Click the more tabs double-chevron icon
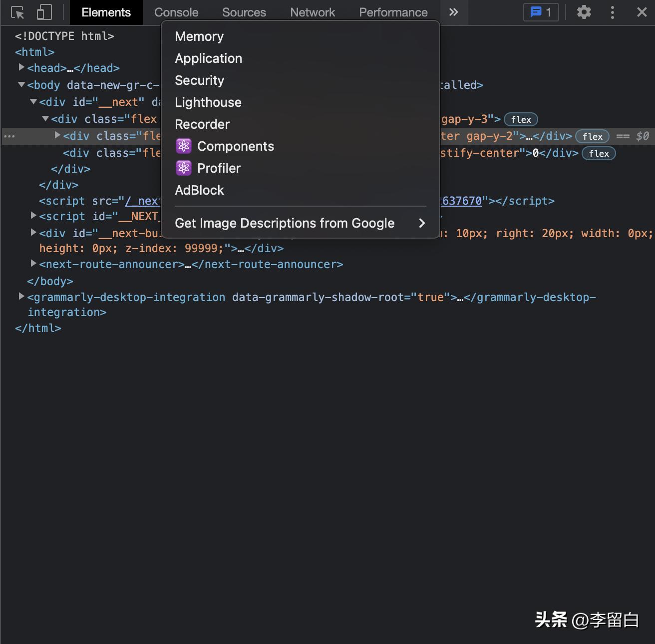 (x=453, y=12)
